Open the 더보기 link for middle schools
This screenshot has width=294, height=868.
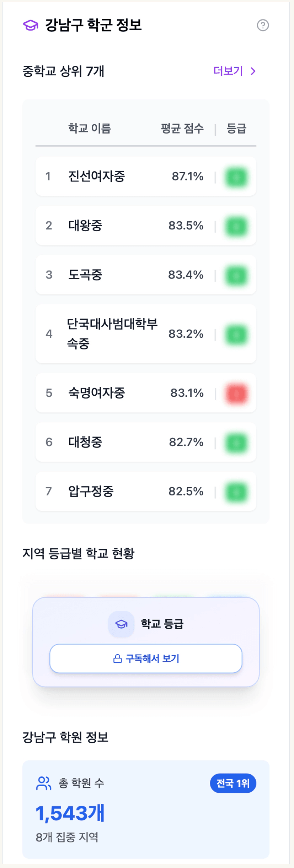228,71
